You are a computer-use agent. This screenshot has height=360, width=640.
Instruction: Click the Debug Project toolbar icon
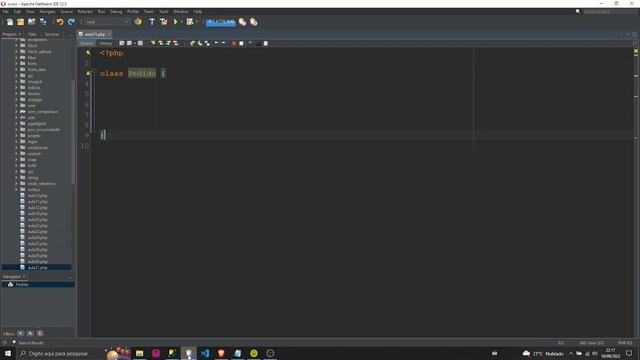point(190,22)
